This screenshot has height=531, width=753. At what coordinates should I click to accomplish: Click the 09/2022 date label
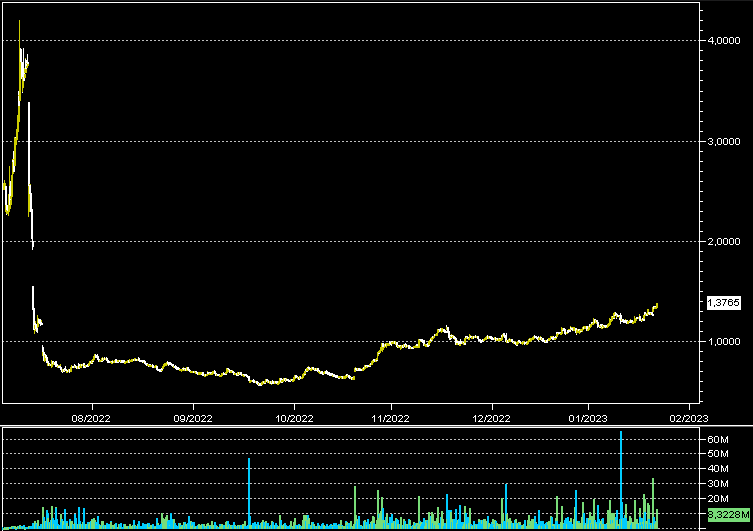[193, 419]
